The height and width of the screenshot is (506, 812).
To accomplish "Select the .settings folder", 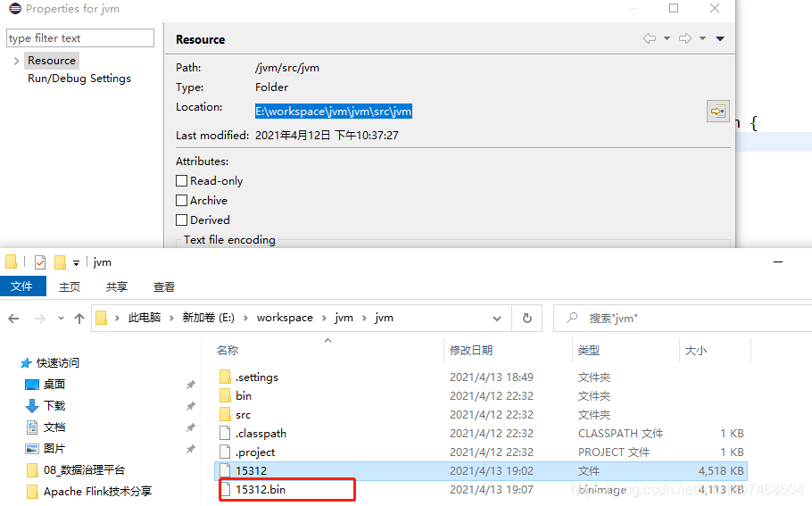I will point(257,377).
